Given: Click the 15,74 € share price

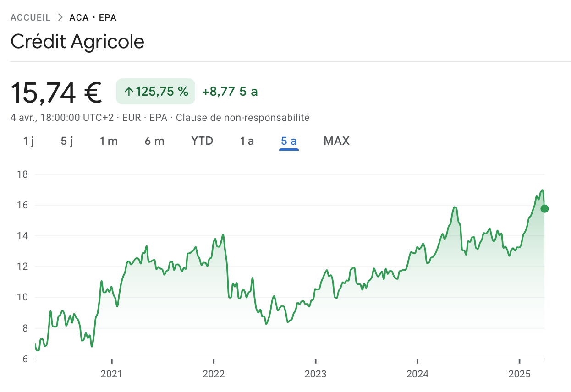Looking at the screenshot, I should click(56, 92).
